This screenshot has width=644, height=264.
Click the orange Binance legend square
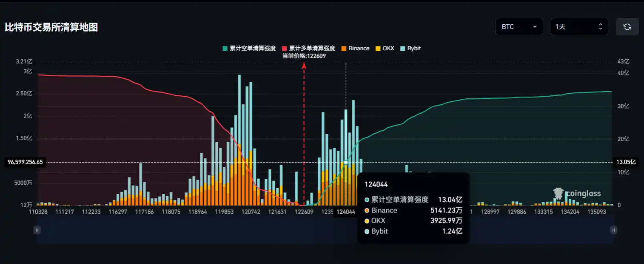pyautogui.click(x=343, y=48)
